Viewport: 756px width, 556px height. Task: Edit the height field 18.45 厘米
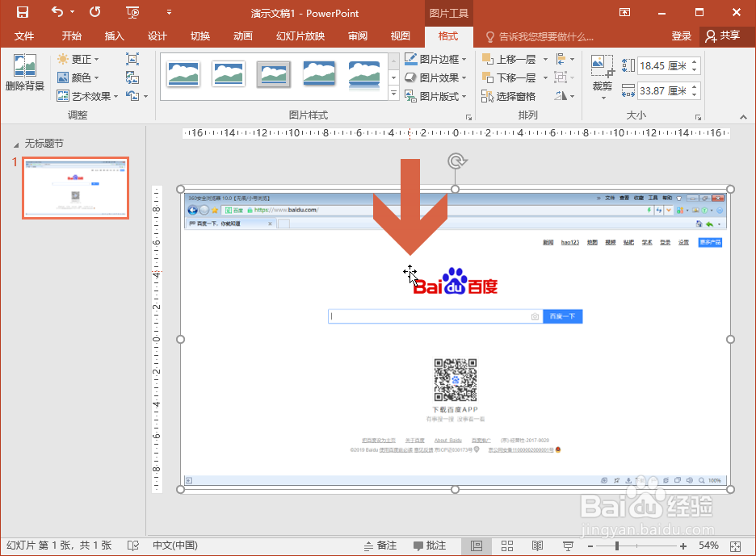[664, 66]
